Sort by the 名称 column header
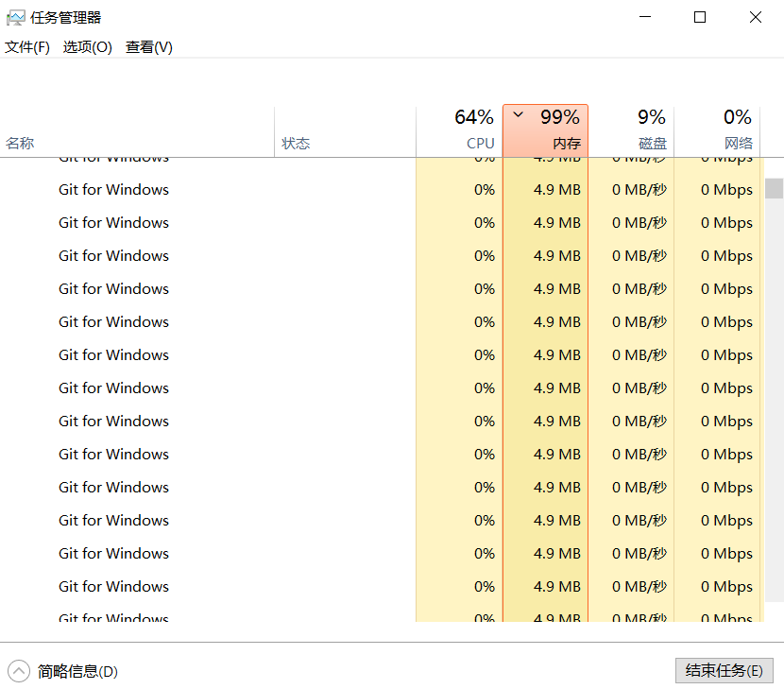This screenshot has height=689, width=784. click(137, 131)
